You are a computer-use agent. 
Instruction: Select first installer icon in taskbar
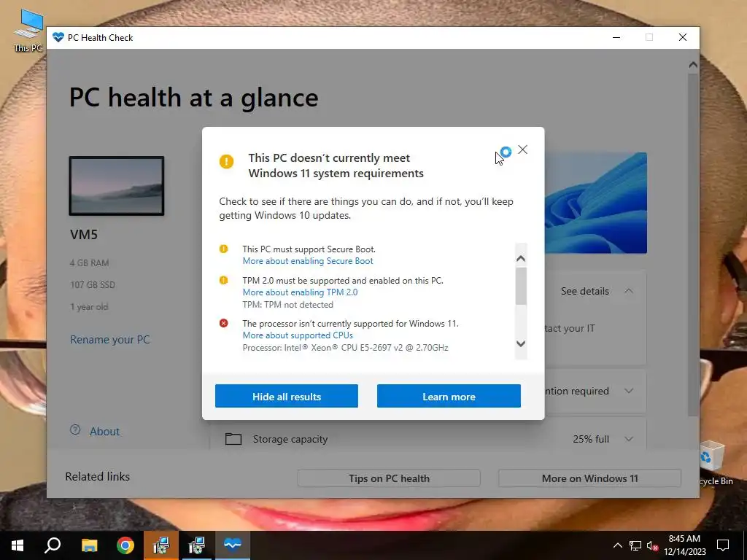(161, 545)
